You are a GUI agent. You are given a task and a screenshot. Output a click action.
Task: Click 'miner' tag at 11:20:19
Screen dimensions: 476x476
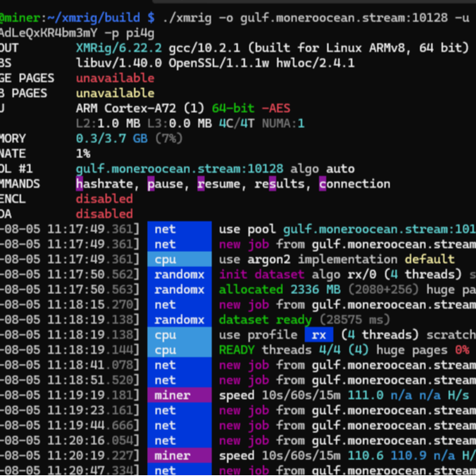180,455
